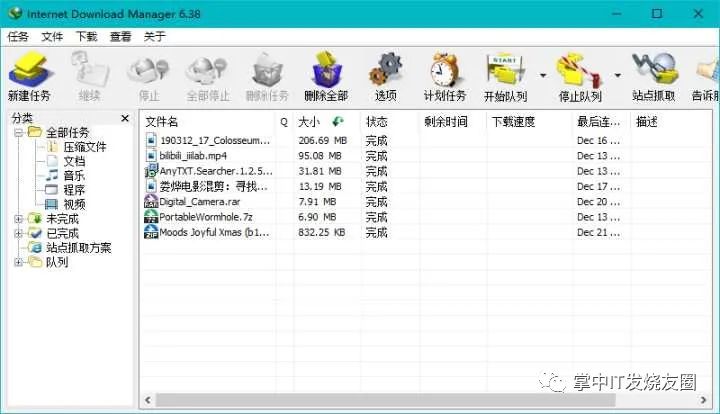Select file Digital_Camera.rar
Screen dimensions: 720x414
pyautogui.click(x=199, y=201)
